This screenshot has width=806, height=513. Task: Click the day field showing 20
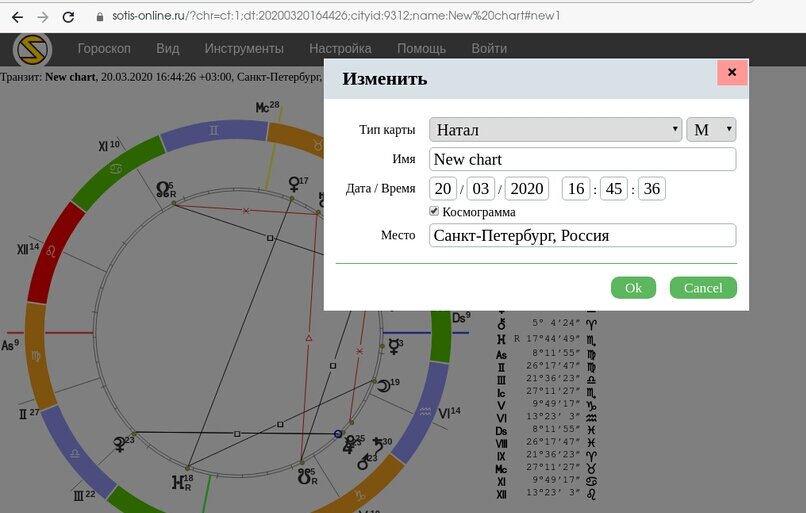443,189
